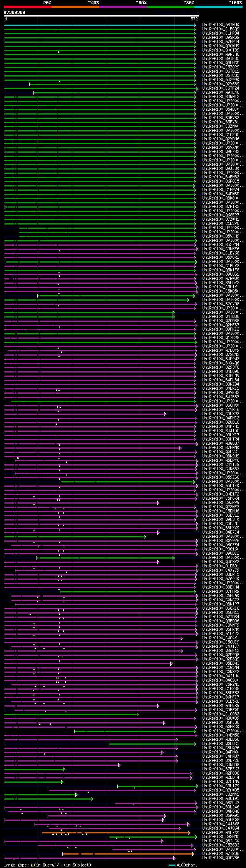Select the UniRef100_B6TD11 entry
Image resolution: width=246 pixels, height=868 pixels.
[221, 72]
